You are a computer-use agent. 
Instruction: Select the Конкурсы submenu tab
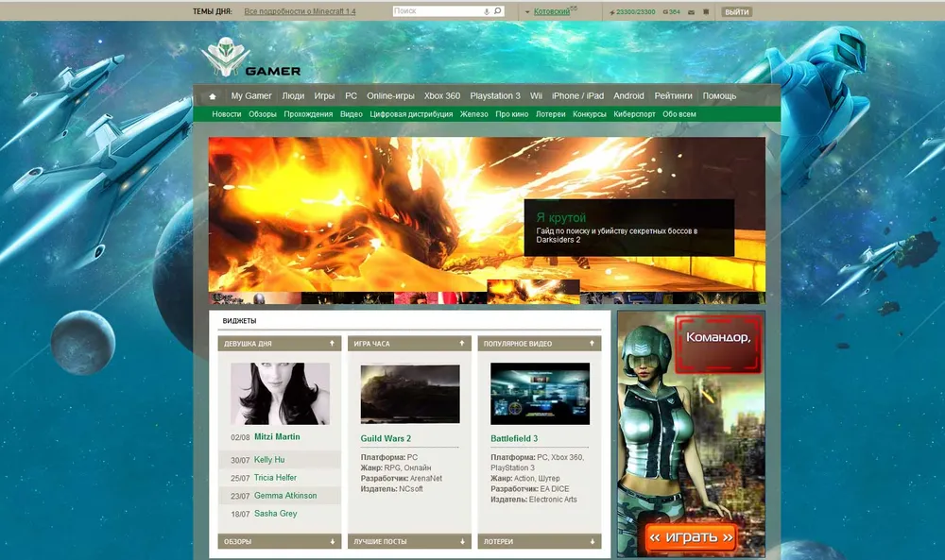click(590, 114)
